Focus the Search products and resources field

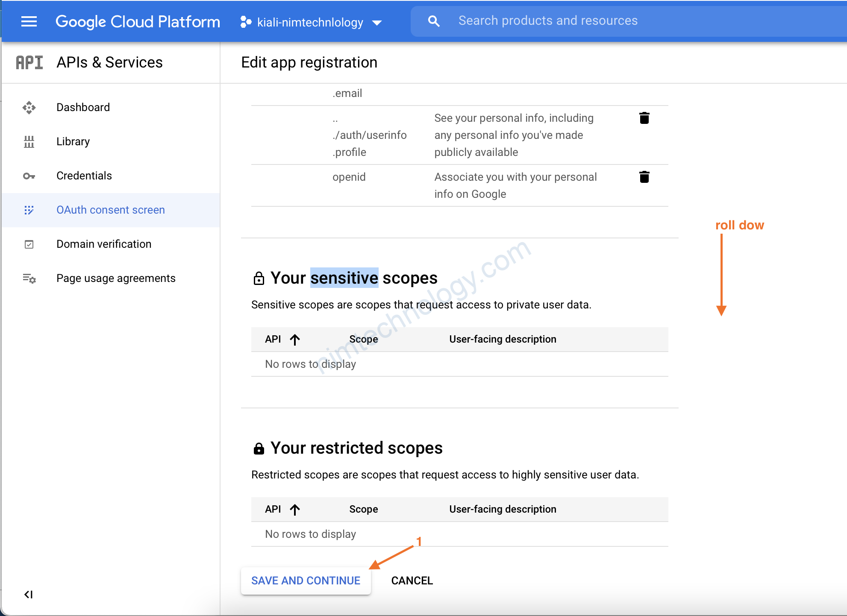click(x=628, y=21)
